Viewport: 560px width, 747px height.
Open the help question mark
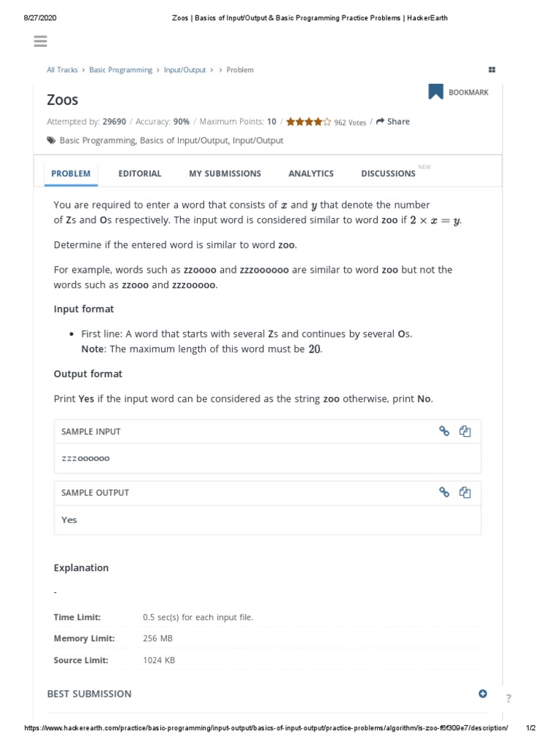coord(508,698)
